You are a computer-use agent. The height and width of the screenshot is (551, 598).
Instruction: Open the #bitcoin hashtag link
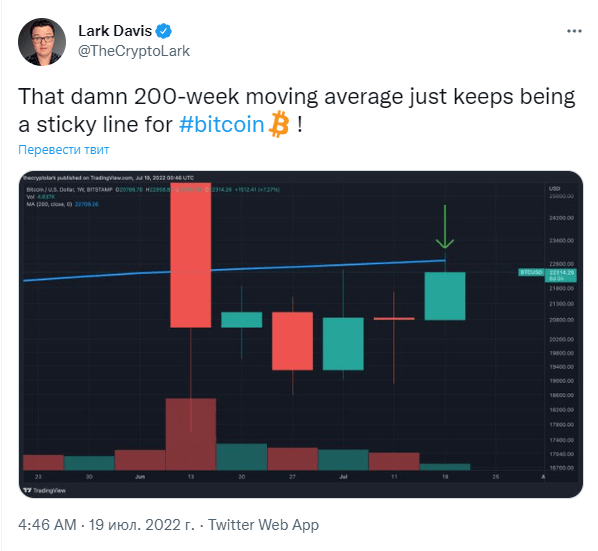coord(221,124)
